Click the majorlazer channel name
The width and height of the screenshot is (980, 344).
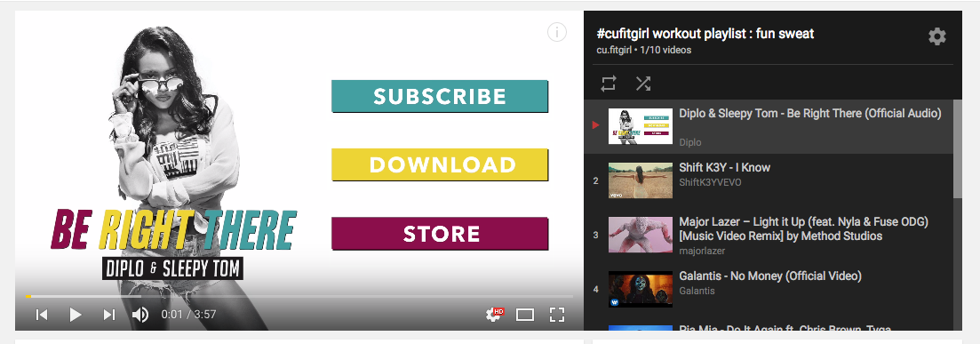point(702,252)
